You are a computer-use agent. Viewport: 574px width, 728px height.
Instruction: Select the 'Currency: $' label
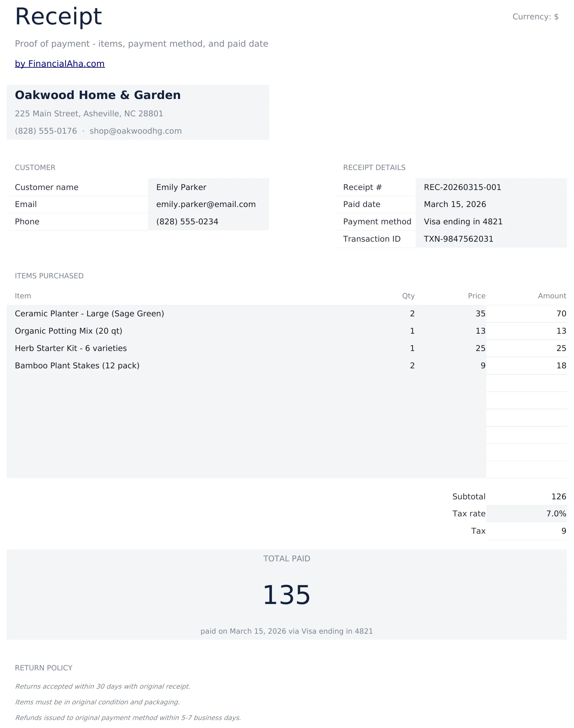click(535, 17)
